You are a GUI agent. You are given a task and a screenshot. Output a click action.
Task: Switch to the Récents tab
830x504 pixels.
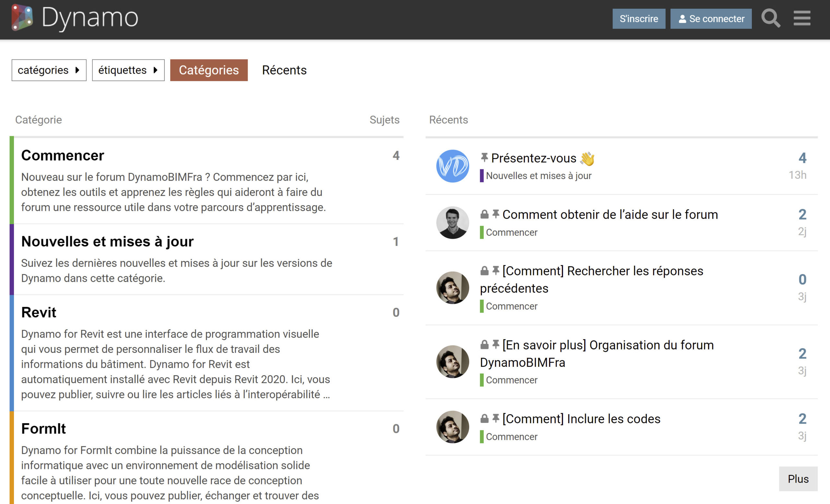point(284,70)
